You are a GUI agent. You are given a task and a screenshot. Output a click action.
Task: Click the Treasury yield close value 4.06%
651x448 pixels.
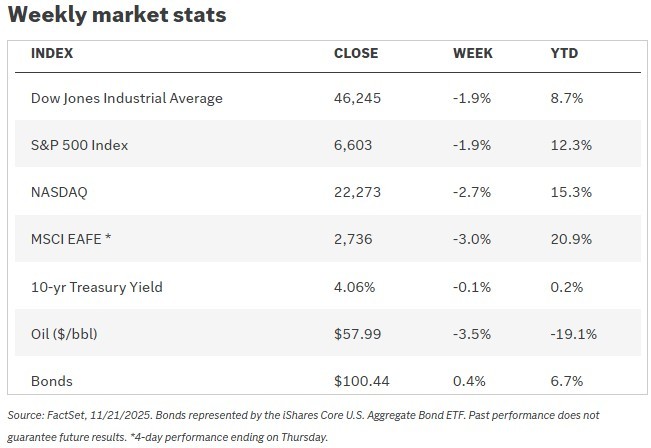coord(353,287)
